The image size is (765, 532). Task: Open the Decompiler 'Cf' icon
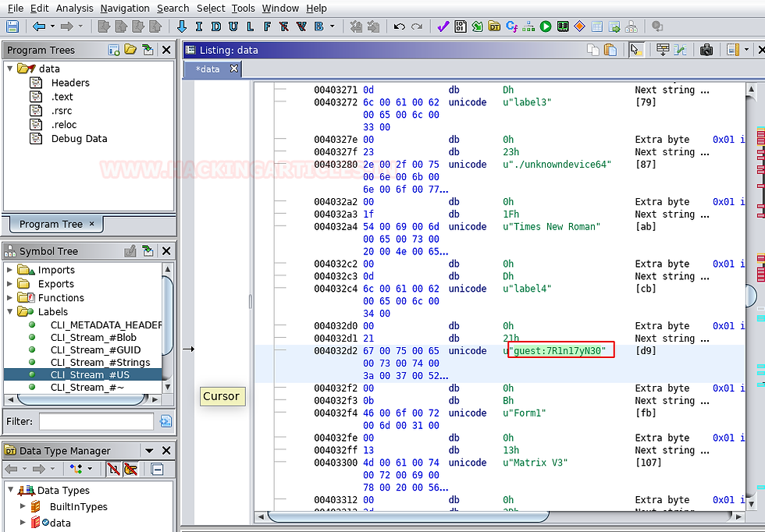click(x=512, y=27)
